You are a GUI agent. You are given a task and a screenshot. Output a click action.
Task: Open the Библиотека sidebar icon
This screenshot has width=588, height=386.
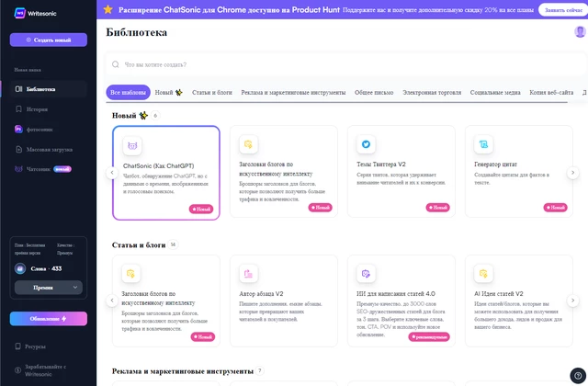click(x=18, y=89)
